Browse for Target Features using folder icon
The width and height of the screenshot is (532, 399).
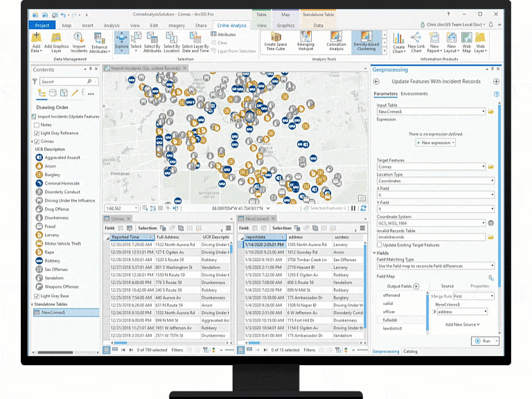pos(490,166)
